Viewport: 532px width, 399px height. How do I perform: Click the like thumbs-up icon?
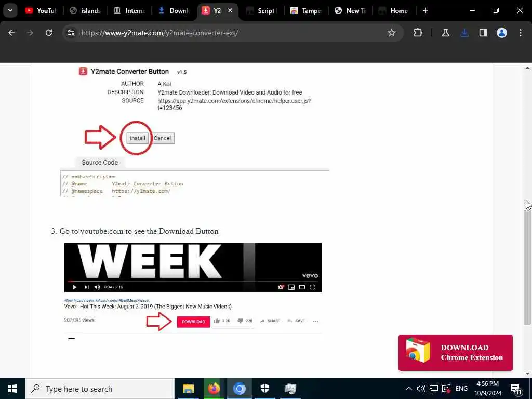217,321
